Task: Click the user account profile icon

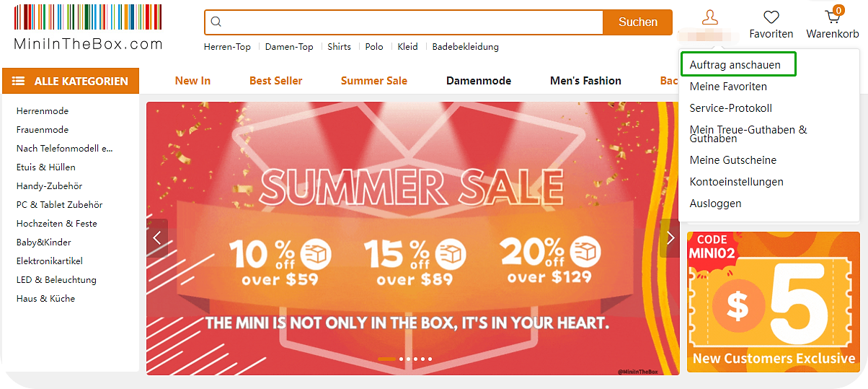Action: [x=710, y=18]
